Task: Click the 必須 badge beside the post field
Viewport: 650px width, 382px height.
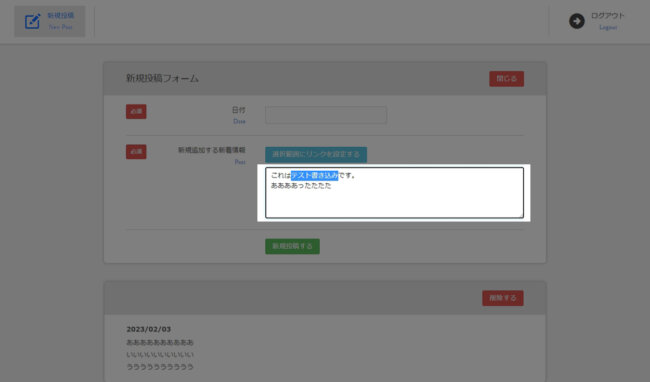Action: pyautogui.click(x=136, y=152)
